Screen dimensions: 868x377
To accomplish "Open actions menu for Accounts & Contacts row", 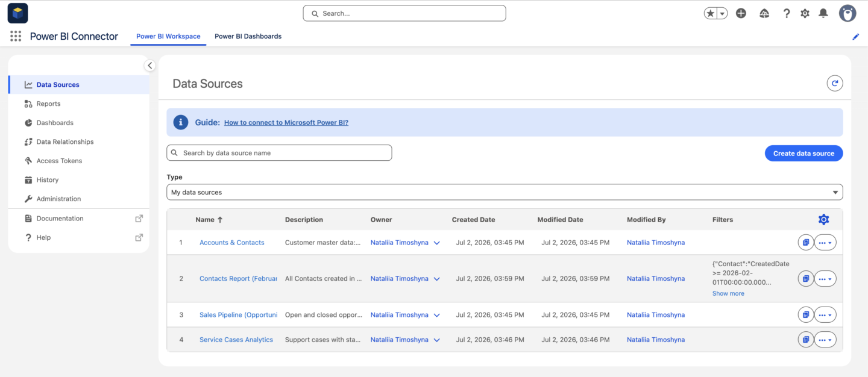I will [825, 243].
